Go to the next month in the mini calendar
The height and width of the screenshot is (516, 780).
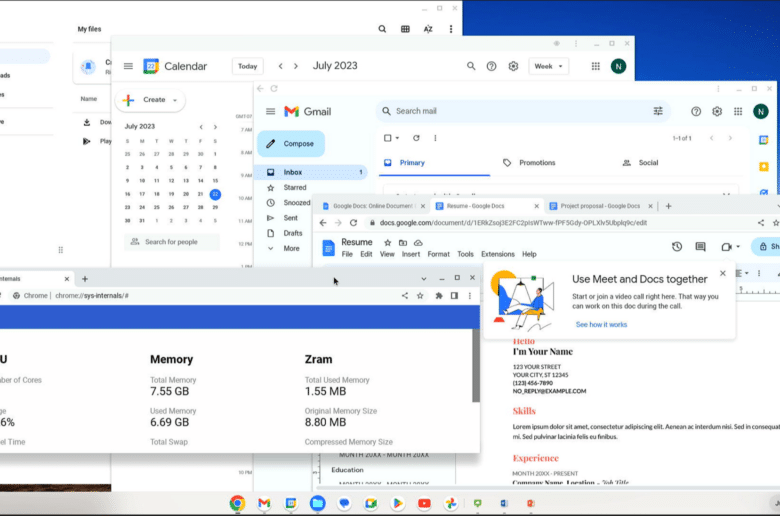pyautogui.click(x=215, y=127)
